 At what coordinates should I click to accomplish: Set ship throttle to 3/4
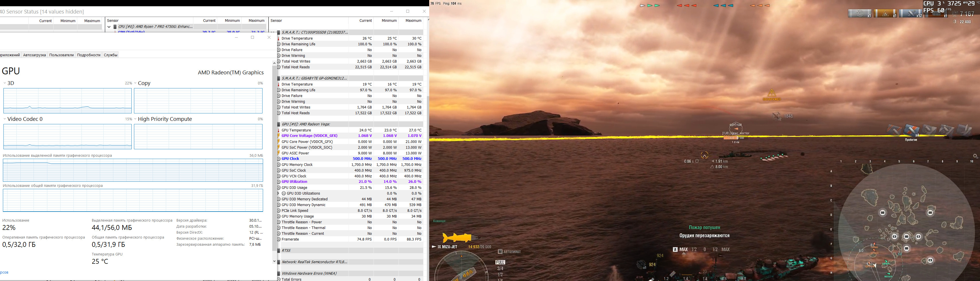point(500,268)
